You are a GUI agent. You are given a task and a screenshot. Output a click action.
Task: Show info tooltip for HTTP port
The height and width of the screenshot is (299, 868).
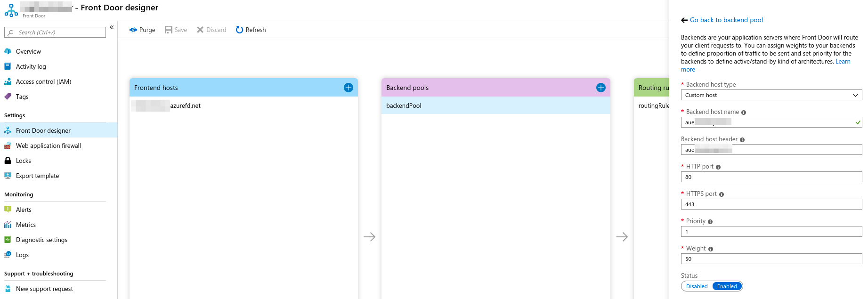[718, 167]
